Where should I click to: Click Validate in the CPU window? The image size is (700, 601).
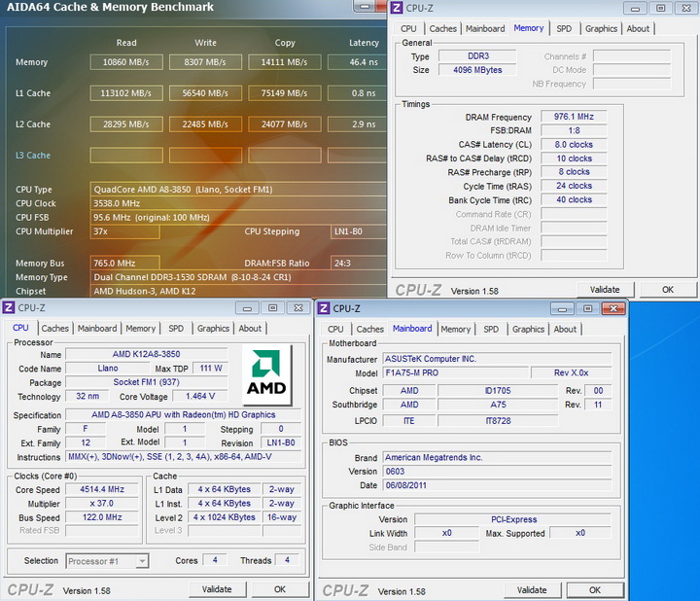coord(217,589)
